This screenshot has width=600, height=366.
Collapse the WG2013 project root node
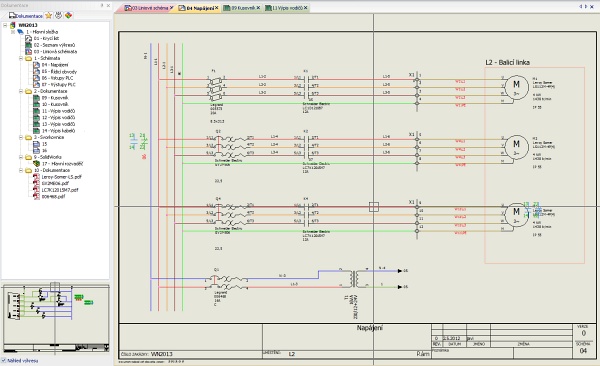[5, 25]
